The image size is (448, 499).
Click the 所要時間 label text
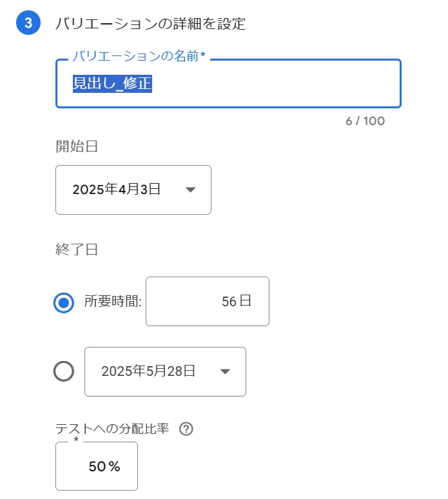[x=113, y=301]
